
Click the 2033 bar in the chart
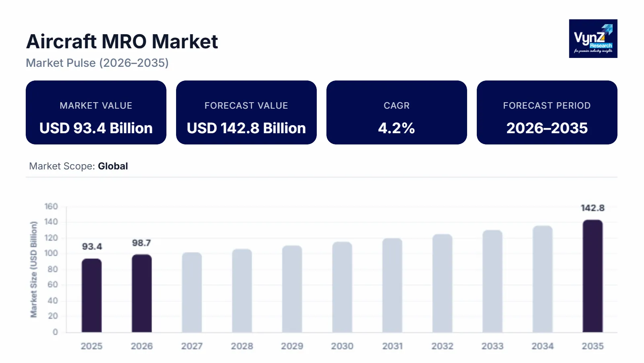click(x=492, y=281)
